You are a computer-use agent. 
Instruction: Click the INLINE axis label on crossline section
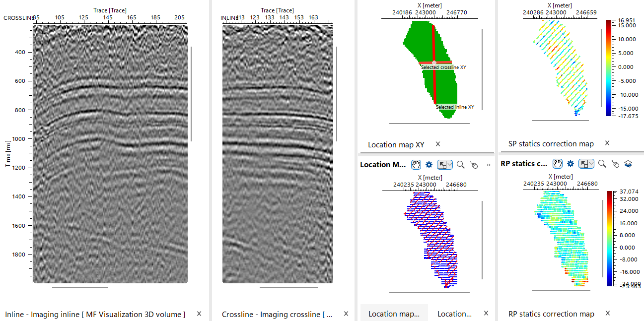click(229, 18)
